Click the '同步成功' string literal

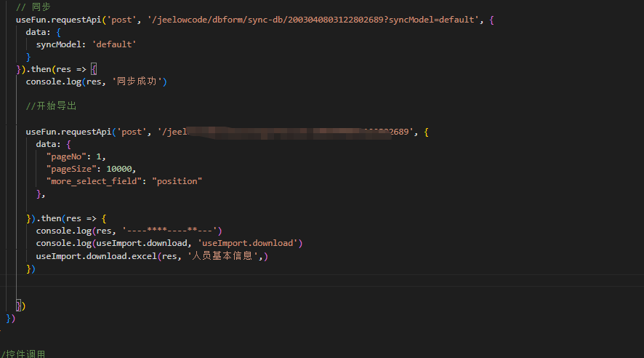[x=142, y=81]
